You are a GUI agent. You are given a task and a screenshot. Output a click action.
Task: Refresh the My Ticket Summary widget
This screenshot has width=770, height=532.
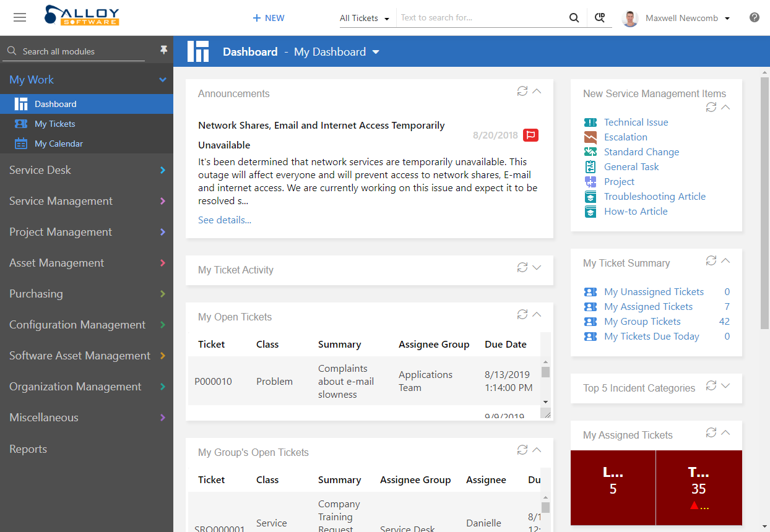pos(711,260)
